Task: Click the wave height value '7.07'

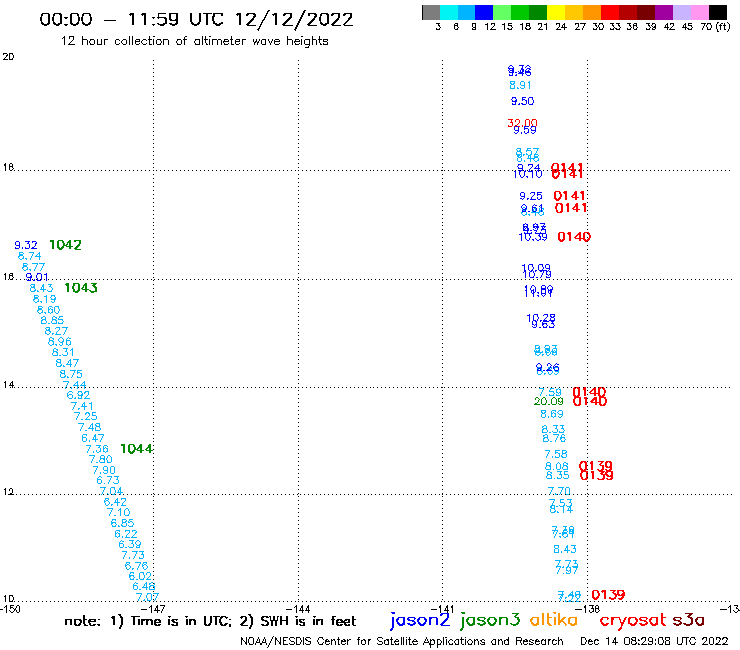Action: coord(147,598)
